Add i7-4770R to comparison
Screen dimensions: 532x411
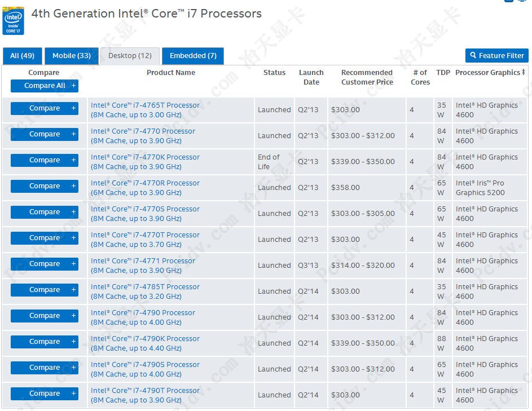tap(45, 186)
